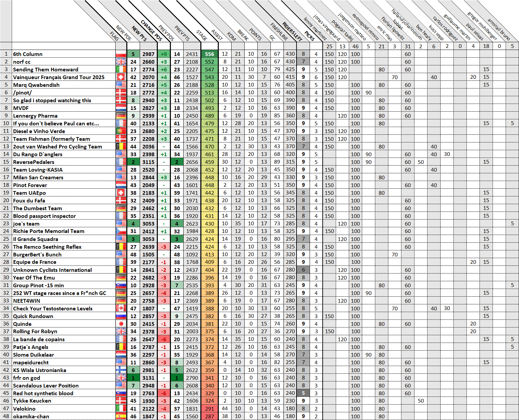Click the team name BurgerBert`s Bunch
This screenshot has height=420, width=519.
pos(37,254)
